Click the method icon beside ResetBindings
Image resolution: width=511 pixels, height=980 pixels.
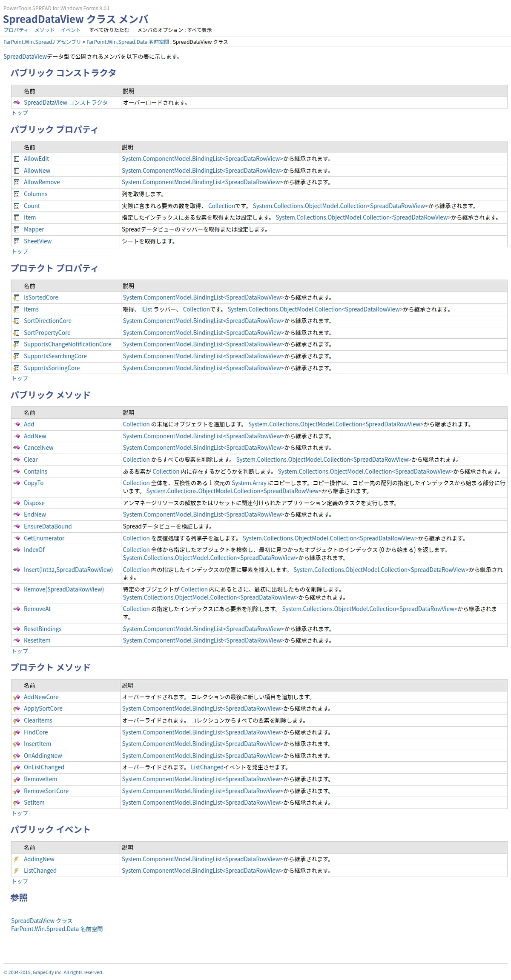(x=17, y=629)
